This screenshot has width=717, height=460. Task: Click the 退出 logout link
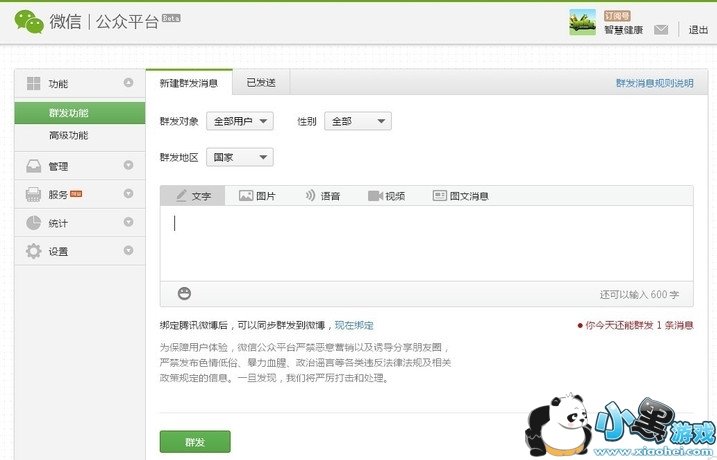tap(698, 30)
